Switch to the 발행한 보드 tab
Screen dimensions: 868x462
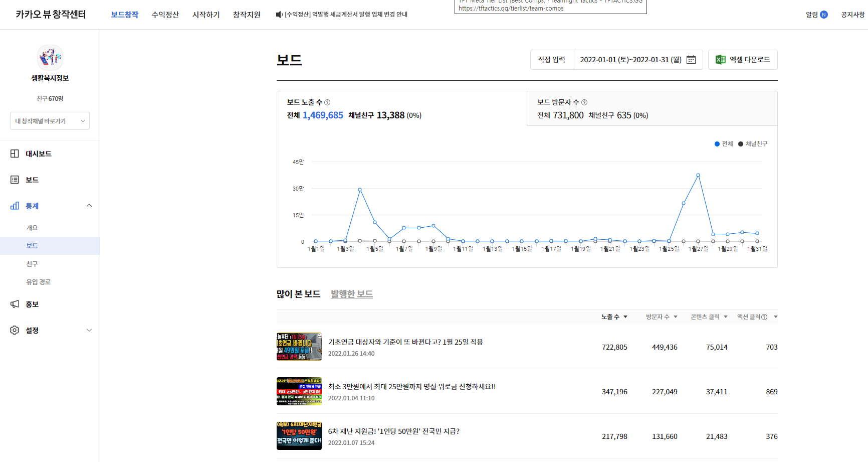[x=352, y=294]
